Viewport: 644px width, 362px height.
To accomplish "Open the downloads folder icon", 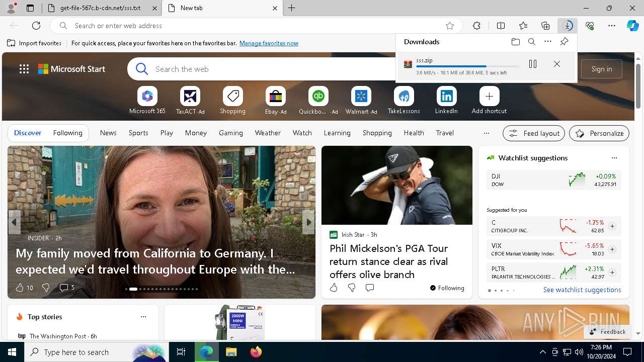I will point(516,42).
